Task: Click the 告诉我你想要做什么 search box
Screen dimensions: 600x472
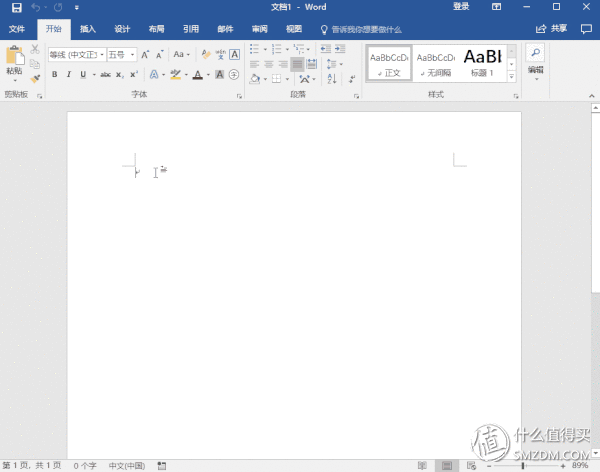Action: pos(361,29)
